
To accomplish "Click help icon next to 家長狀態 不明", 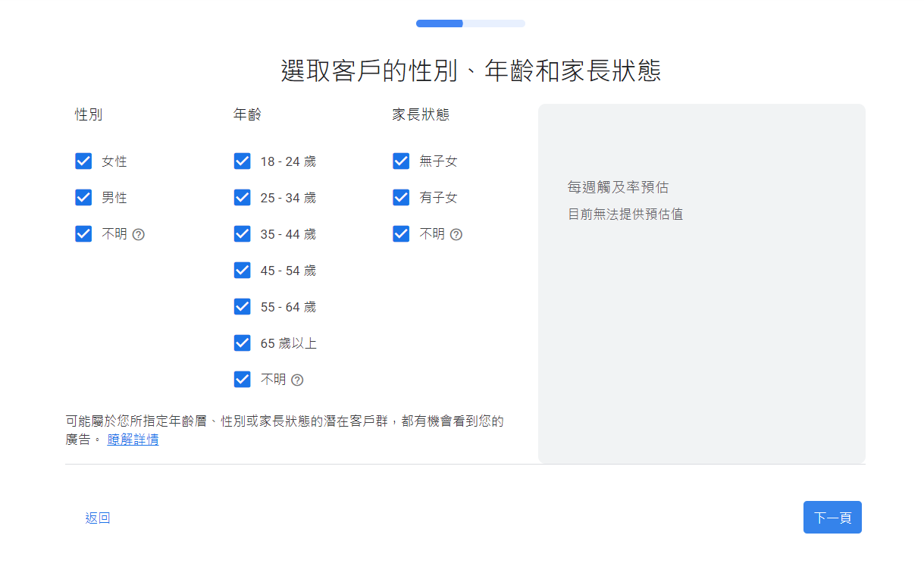I will [456, 234].
